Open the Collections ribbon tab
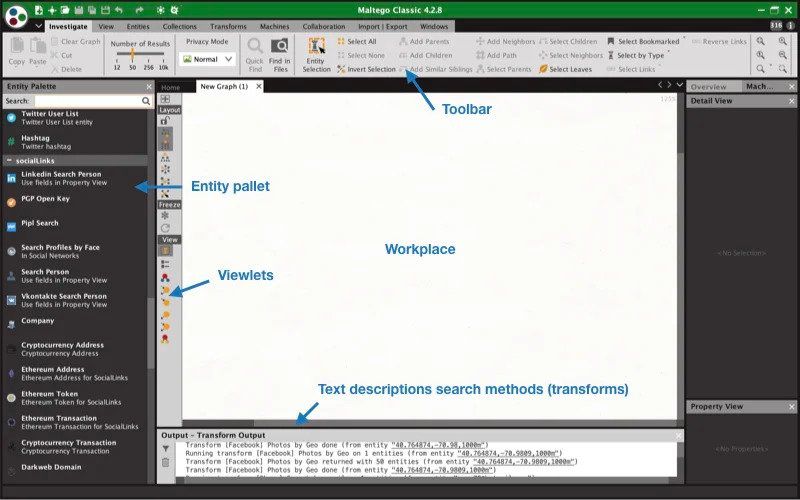 (179, 27)
